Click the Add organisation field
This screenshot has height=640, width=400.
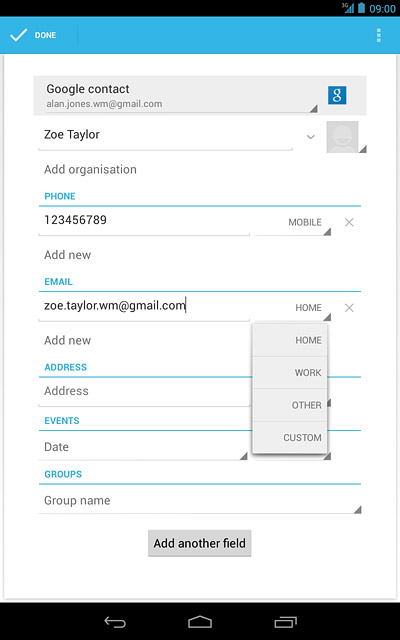91,169
